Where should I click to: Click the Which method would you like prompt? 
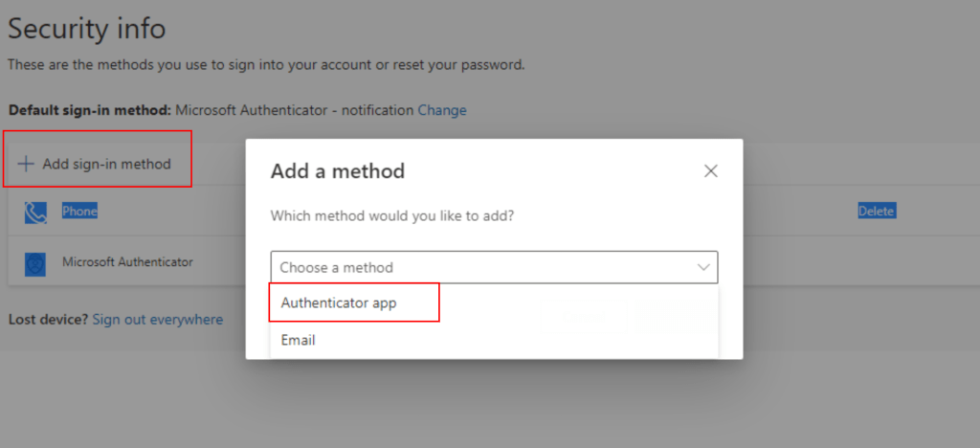[392, 216]
